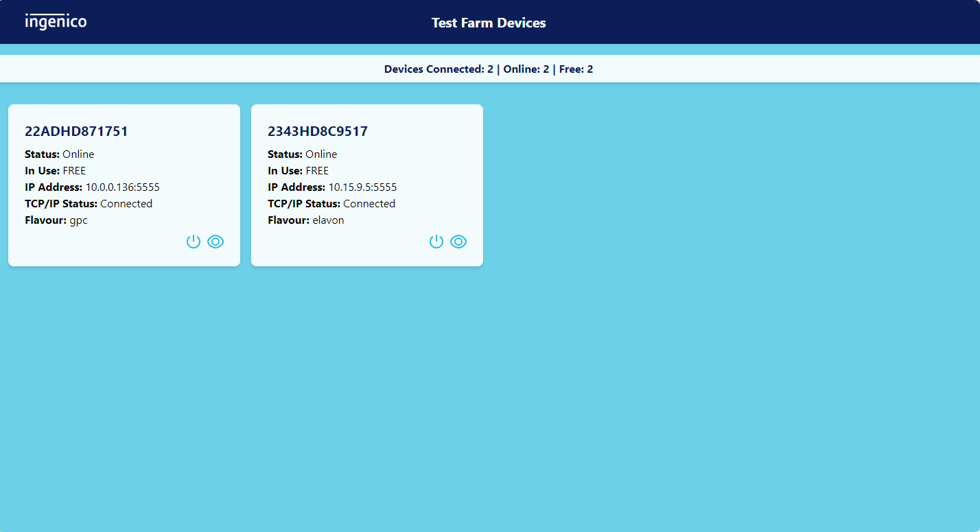Image resolution: width=980 pixels, height=532 pixels.
Task: Select the 22ADHD871751 device serial heading
Action: click(x=76, y=131)
